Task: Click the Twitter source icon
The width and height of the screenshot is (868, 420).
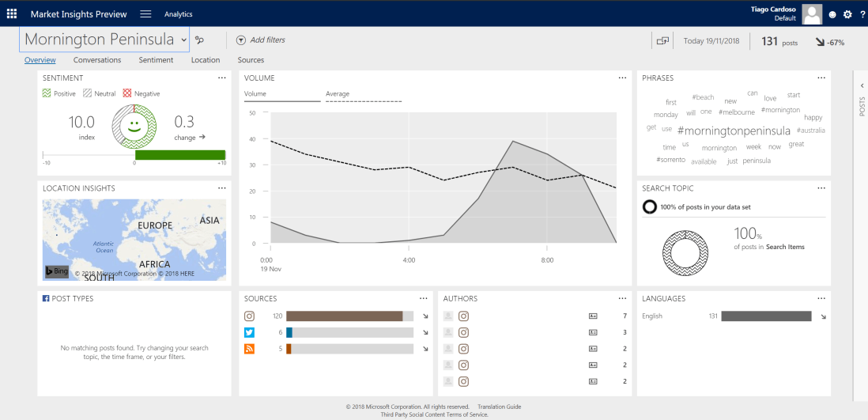Action: [x=250, y=332]
